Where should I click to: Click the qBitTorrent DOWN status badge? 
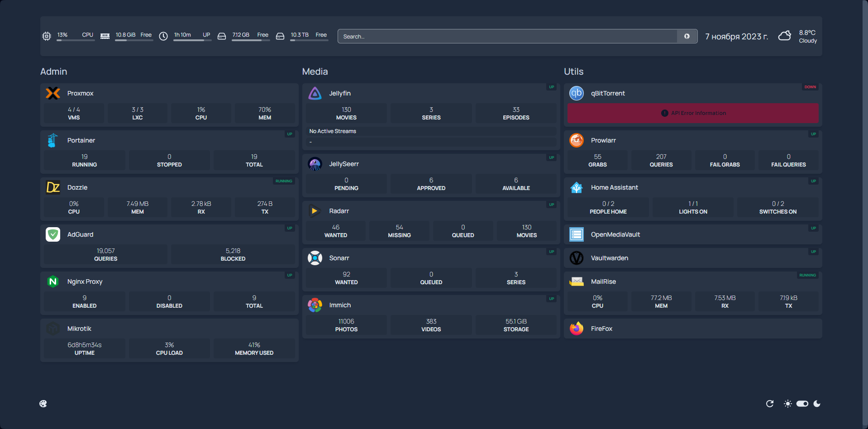point(810,87)
